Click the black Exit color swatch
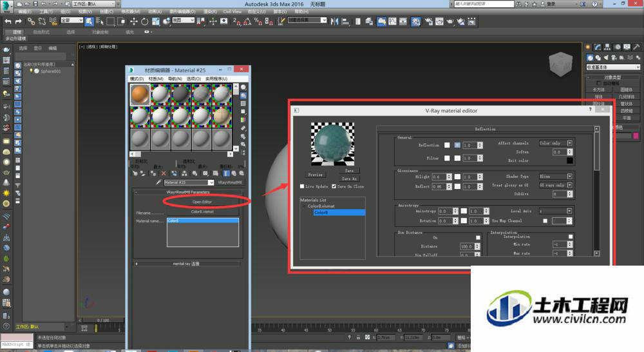644x352 pixels. coord(570,161)
